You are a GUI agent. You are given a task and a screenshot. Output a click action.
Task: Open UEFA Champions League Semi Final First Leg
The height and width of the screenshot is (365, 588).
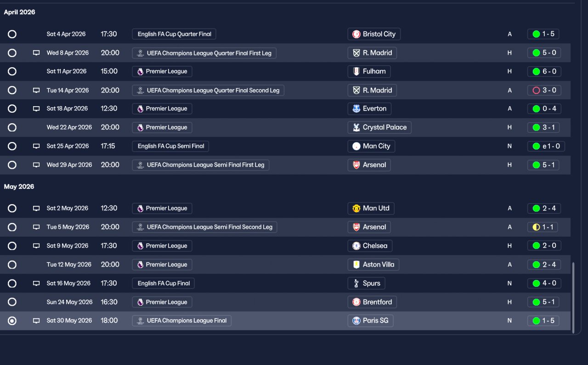coord(201,165)
